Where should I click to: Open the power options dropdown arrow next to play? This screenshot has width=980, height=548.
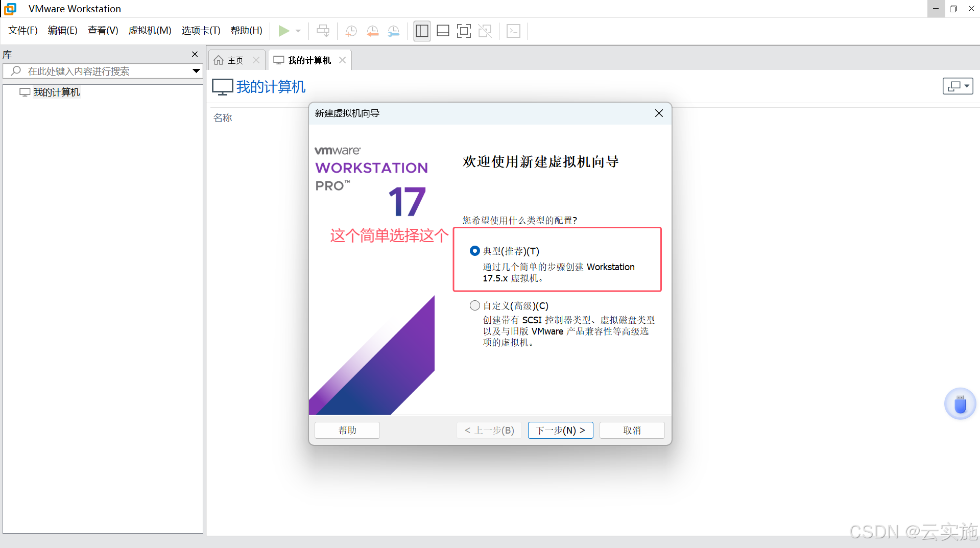298,31
